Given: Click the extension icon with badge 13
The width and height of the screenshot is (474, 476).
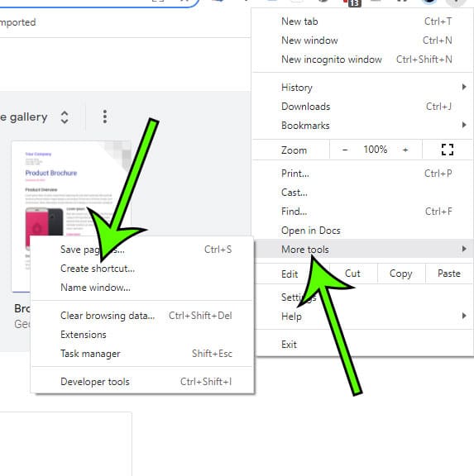Looking at the screenshot, I should [352, 2].
